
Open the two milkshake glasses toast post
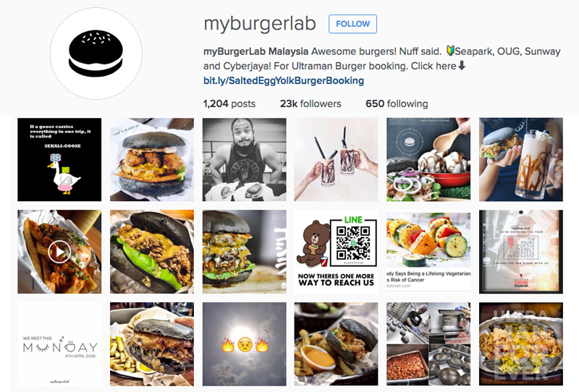pos(336,159)
